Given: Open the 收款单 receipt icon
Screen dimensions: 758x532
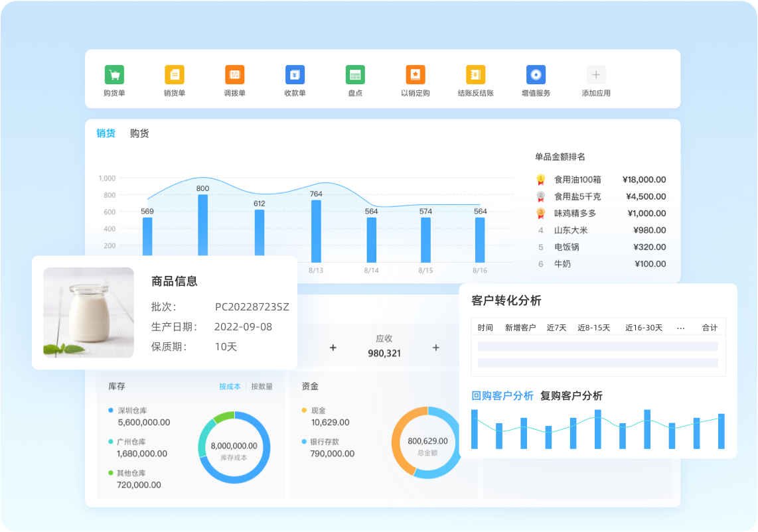Looking at the screenshot, I should point(295,75).
